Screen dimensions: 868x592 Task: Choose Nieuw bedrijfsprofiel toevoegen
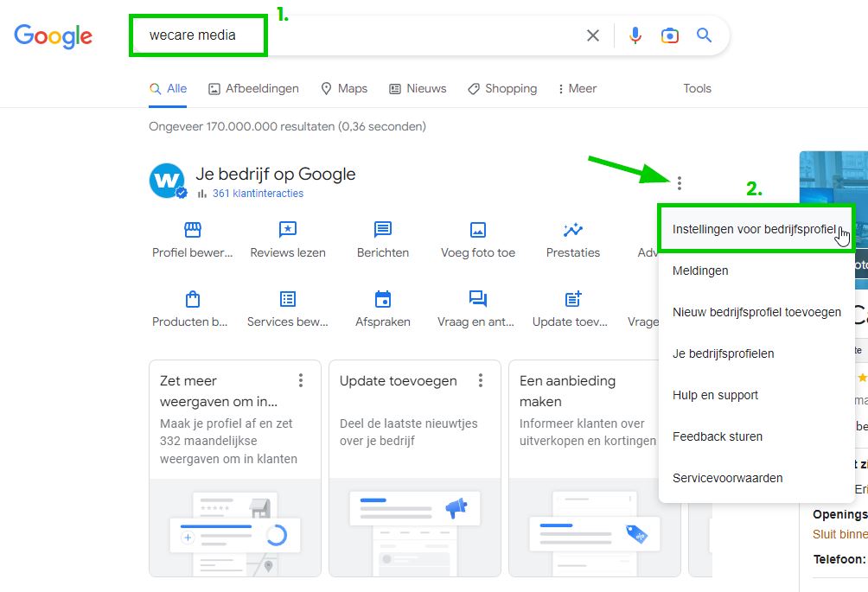click(x=756, y=312)
